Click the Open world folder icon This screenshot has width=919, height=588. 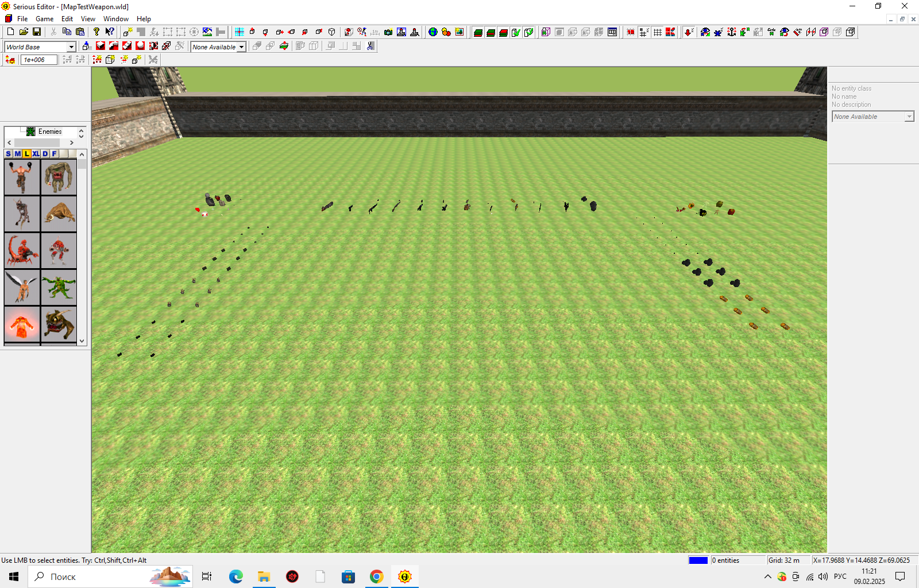[x=24, y=32]
